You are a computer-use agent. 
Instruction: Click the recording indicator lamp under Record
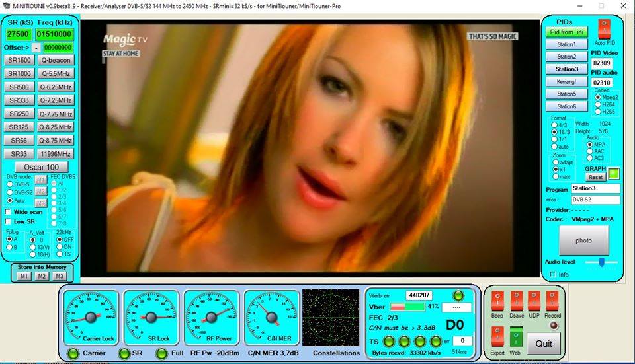click(x=553, y=326)
